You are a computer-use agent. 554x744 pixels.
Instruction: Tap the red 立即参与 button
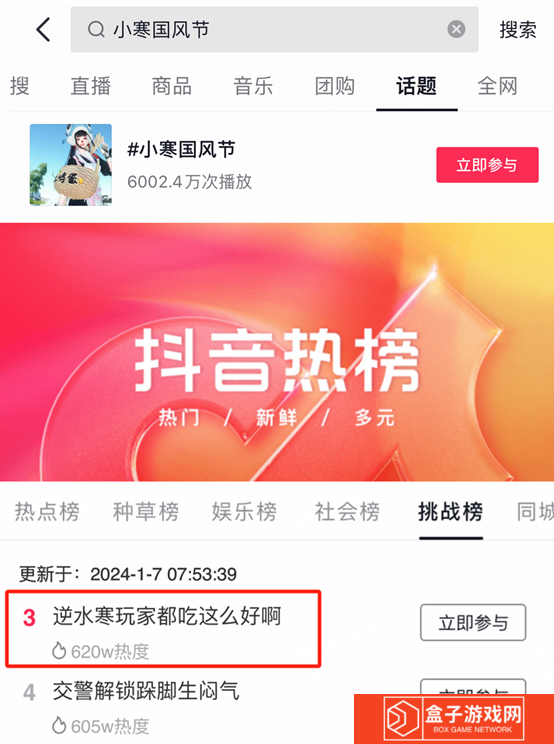[487, 165]
